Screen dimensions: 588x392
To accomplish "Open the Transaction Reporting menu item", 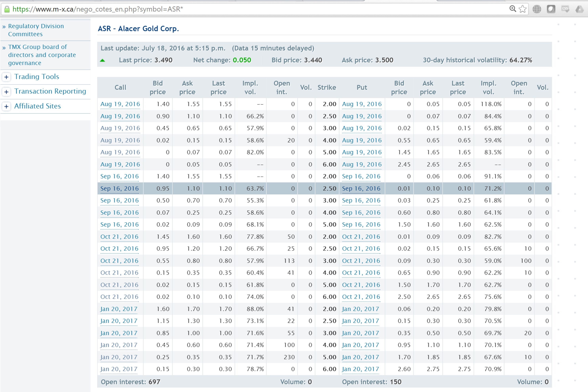I will 50,91.
